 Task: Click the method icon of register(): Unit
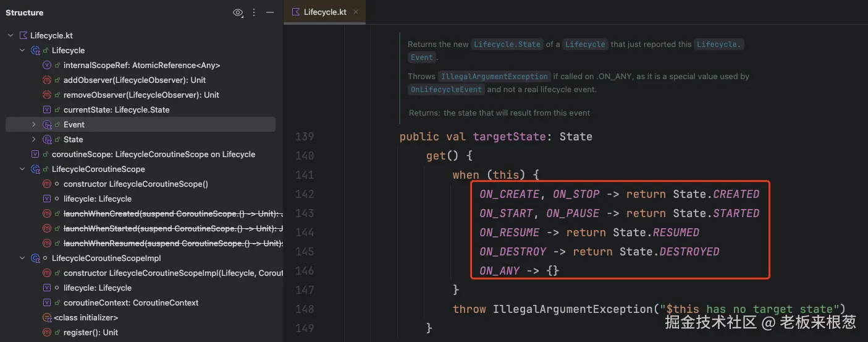[x=46, y=332]
